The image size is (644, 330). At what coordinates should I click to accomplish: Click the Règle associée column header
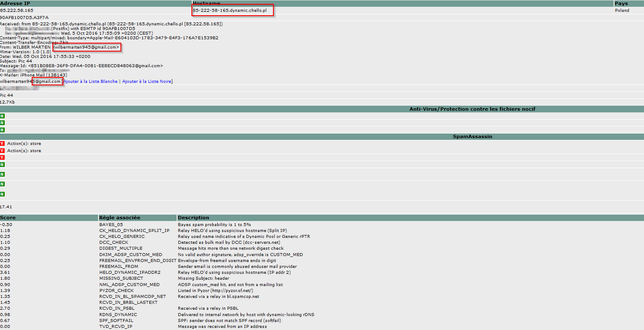[x=120, y=218]
